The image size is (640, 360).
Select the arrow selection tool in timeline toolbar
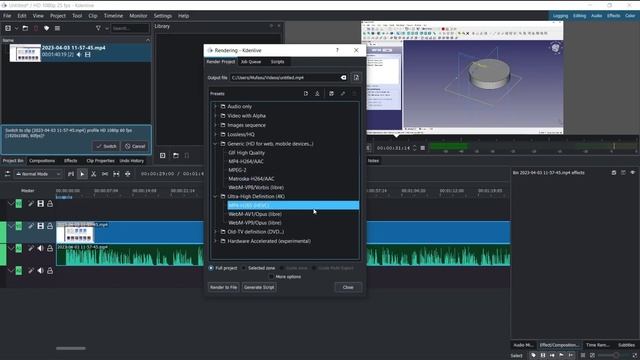82,174
